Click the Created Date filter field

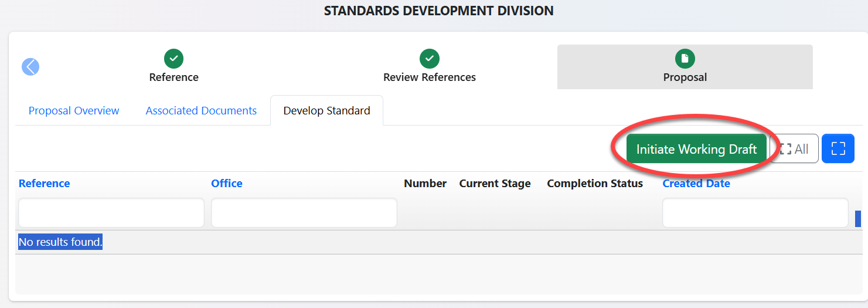[755, 213]
